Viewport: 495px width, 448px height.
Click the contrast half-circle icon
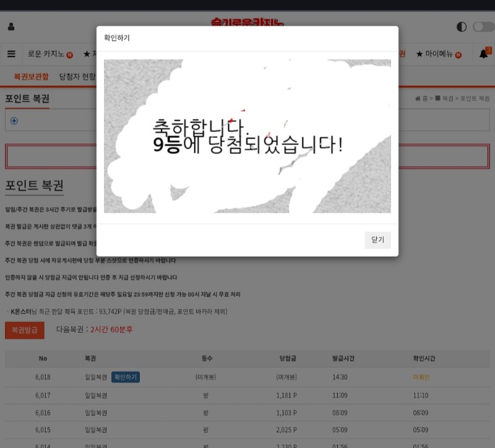461,27
